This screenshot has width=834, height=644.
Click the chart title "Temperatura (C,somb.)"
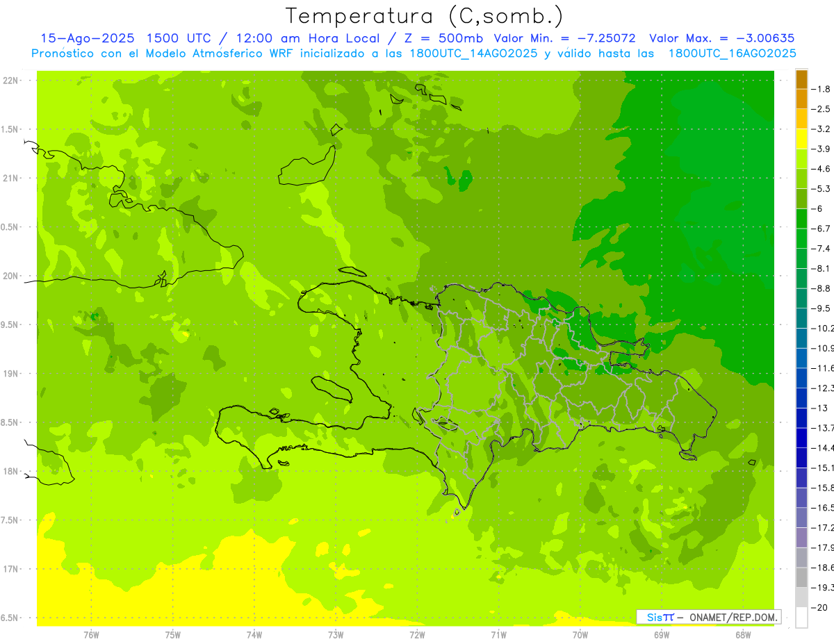point(425,16)
